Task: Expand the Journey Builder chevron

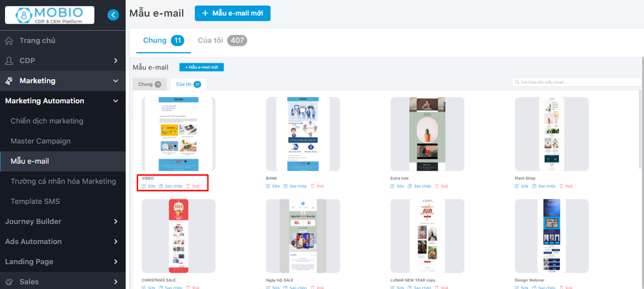Action: (115, 222)
